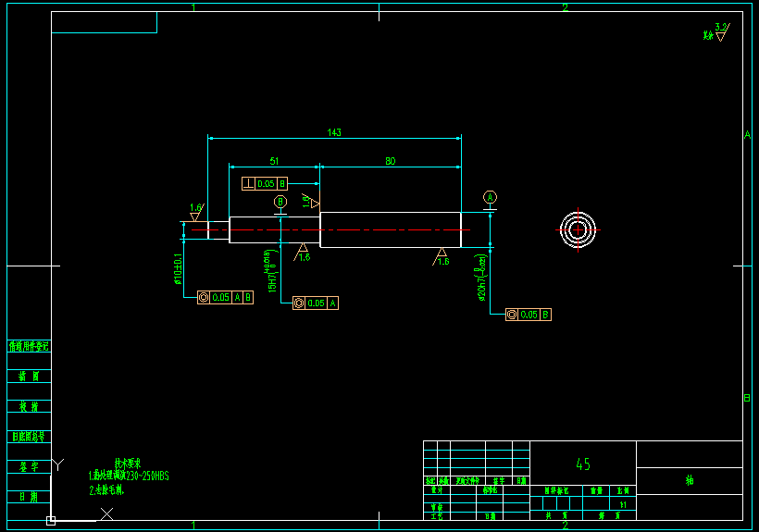Click zone number 2 on the top border

565,7
